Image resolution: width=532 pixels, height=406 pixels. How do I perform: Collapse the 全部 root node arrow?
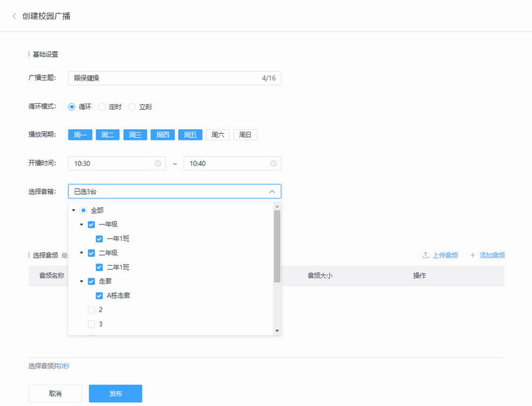pos(73,210)
